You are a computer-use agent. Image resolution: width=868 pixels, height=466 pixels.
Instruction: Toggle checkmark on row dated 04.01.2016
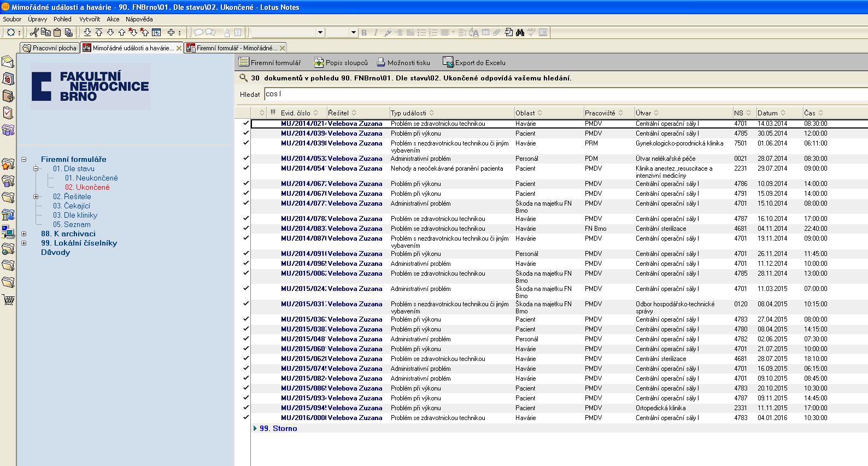(246, 417)
